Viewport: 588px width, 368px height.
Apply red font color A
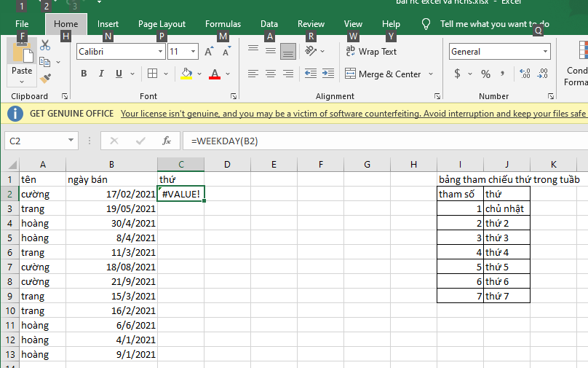[215, 74]
